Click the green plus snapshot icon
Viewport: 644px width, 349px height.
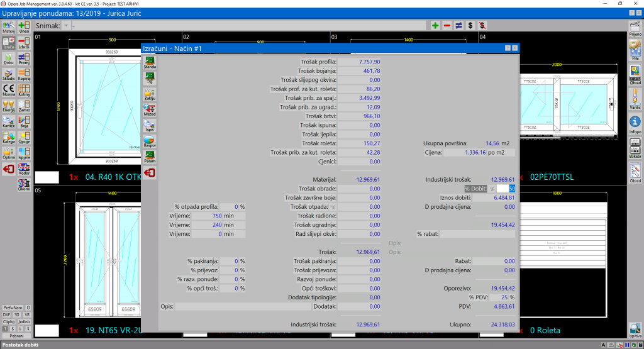tap(435, 26)
